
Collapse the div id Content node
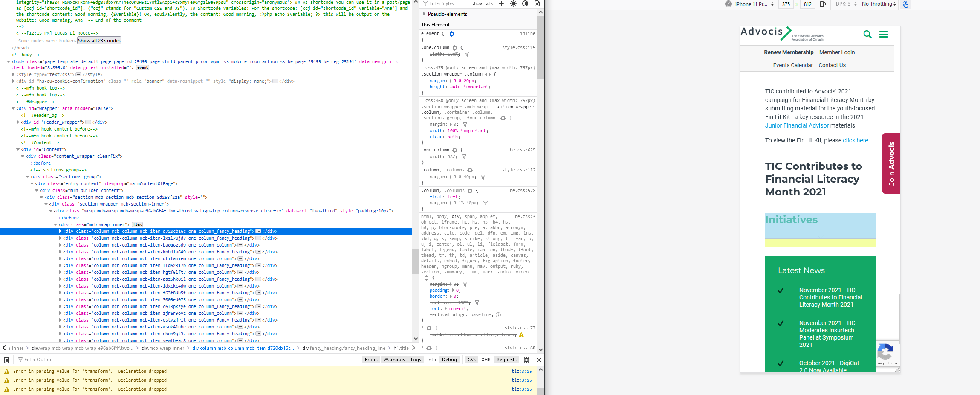tap(18, 149)
